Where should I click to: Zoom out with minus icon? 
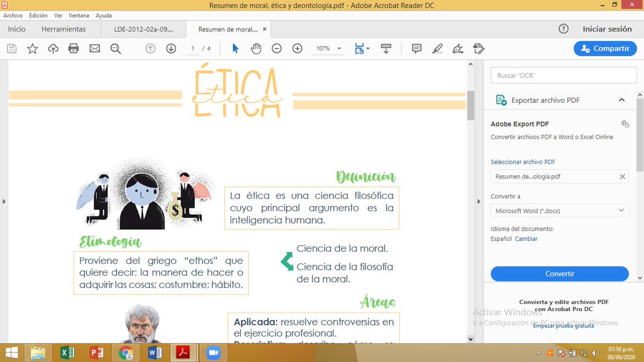(x=276, y=49)
